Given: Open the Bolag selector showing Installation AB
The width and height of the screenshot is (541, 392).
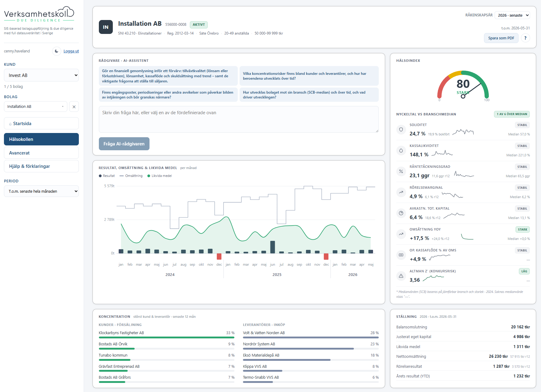Looking at the screenshot, I should 35,107.
